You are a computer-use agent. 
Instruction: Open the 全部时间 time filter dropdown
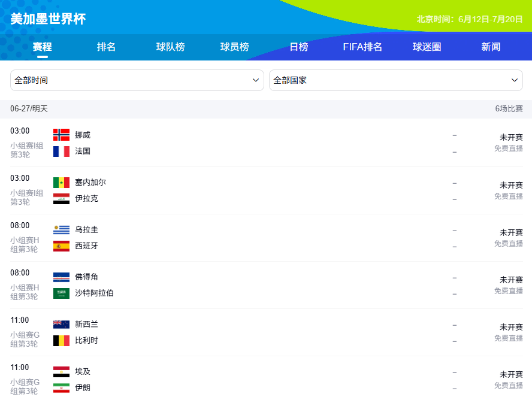pyautogui.click(x=137, y=80)
